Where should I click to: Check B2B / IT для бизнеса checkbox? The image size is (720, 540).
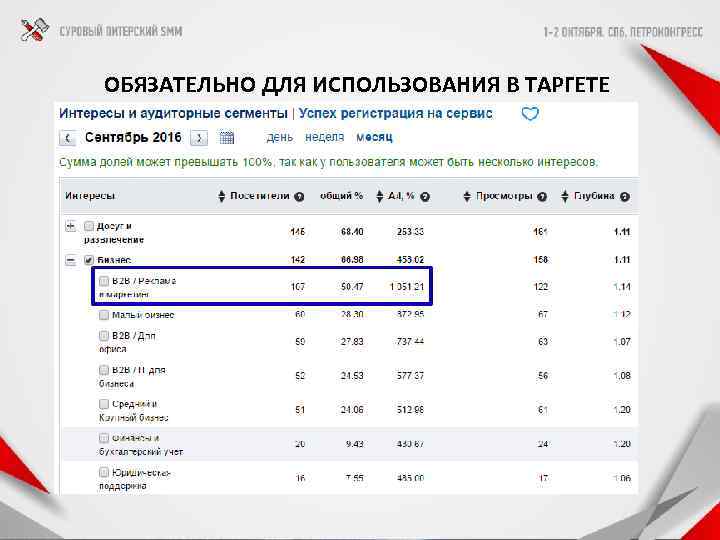point(104,370)
